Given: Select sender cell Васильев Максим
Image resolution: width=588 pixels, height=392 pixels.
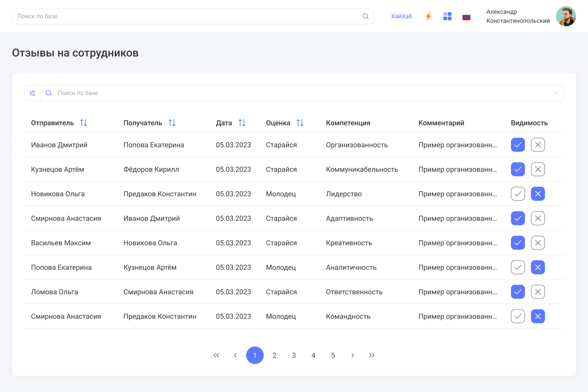Looking at the screenshot, I should pos(61,243).
